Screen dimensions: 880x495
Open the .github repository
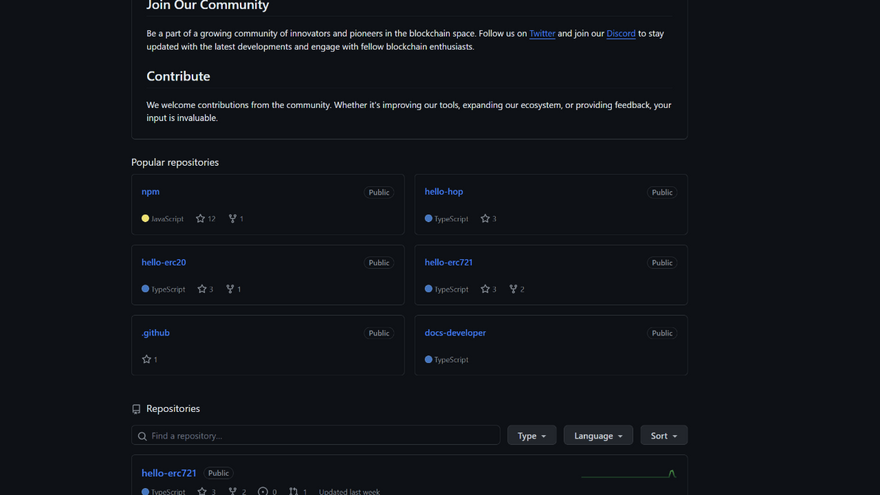pyautogui.click(x=155, y=333)
